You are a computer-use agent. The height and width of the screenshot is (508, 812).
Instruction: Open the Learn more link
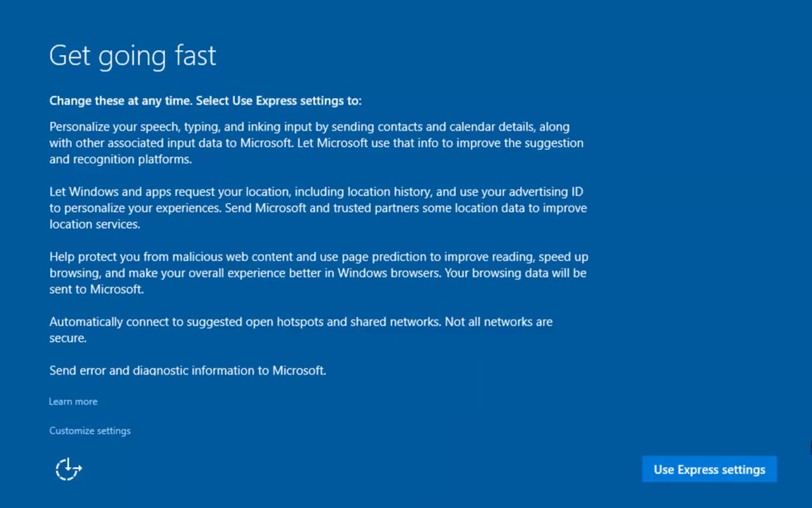(73, 401)
